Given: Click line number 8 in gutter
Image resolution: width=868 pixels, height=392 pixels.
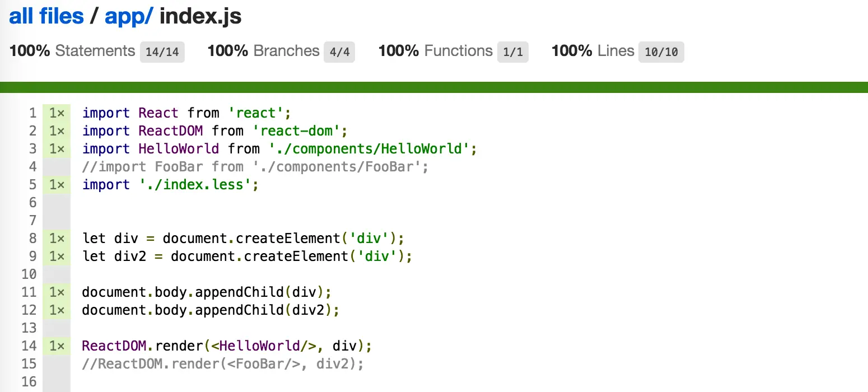Looking at the screenshot, I should pyautogui.click(x=32, y=239).
